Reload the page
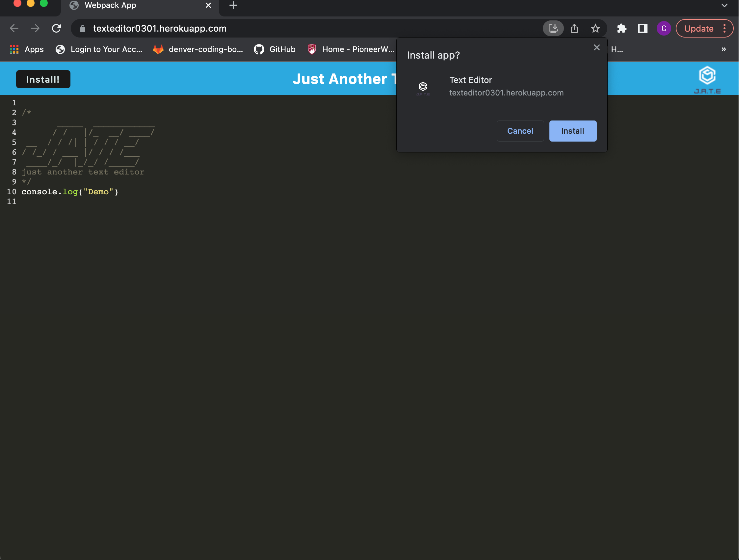739x560 pixels. click(x=56, y=28)
